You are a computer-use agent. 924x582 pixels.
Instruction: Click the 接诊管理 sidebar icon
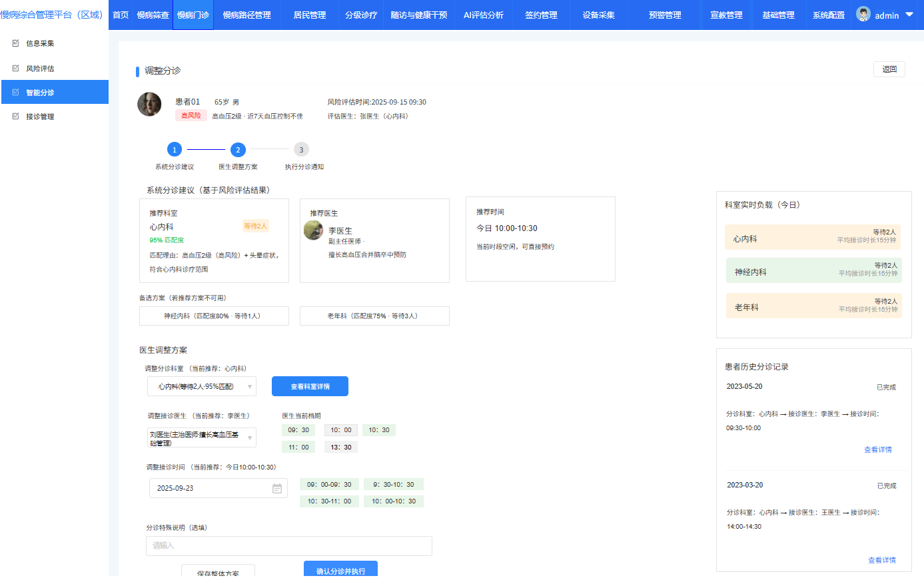point(16,117)
